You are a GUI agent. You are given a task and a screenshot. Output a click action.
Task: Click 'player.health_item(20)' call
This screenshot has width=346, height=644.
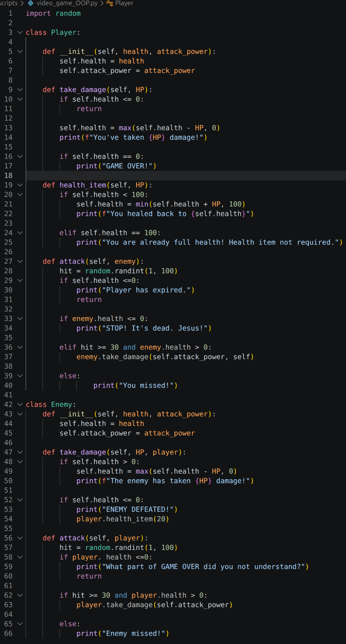click(123, 519)
